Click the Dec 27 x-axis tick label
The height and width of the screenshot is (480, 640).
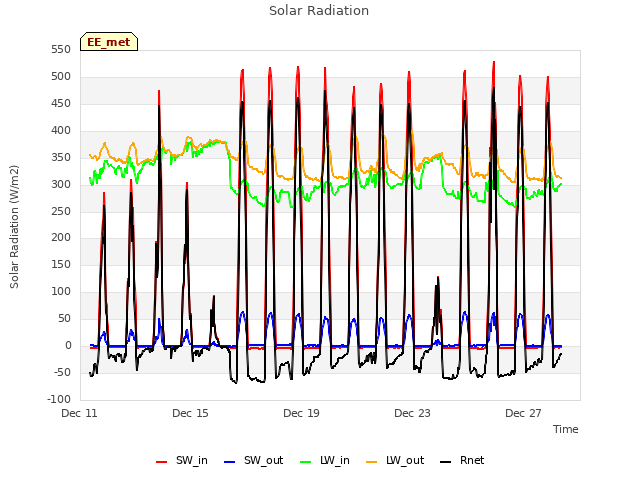[524, 413]
